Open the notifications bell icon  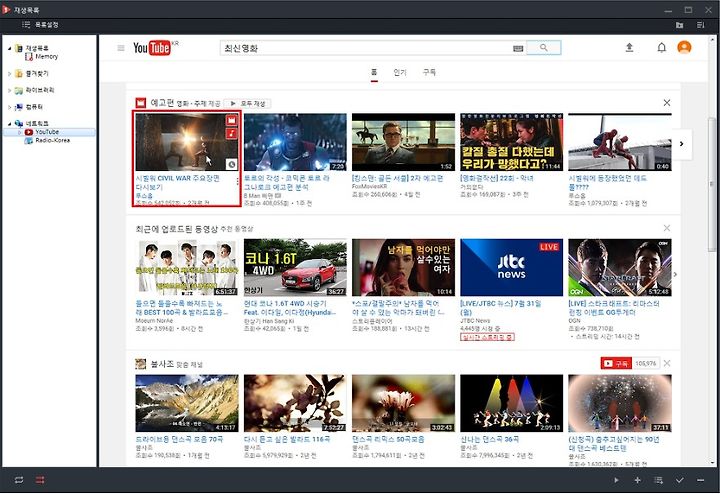coord(661,47)
